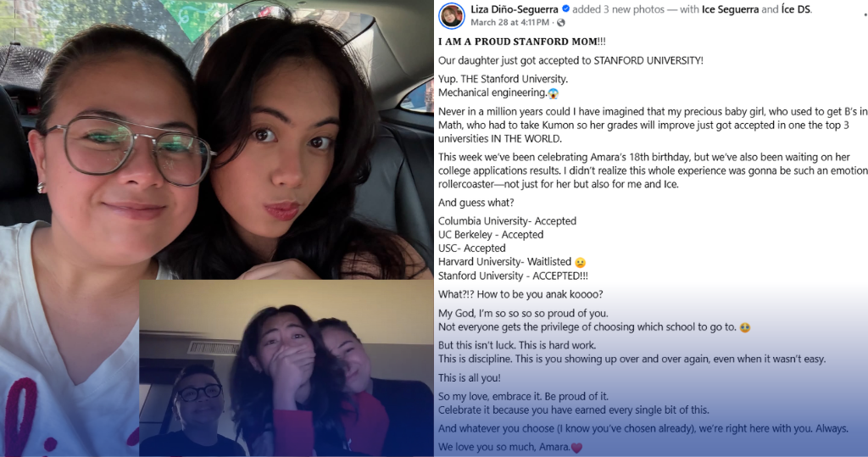The image size is (868, 457).
Task: Click the shocked face emoji after engineering
Action: click(553, 93)
